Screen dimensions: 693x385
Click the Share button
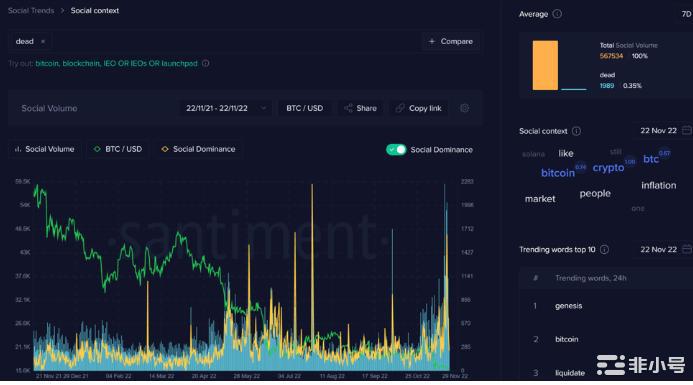tap(361, 108)
